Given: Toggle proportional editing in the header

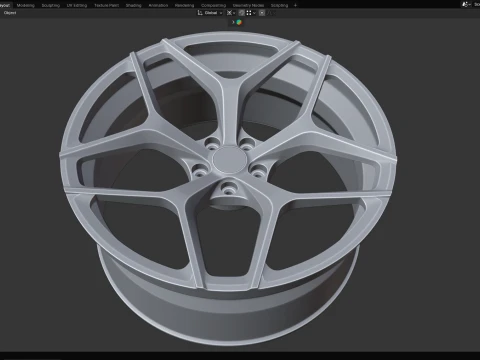Looking at the screenshot, I should [x=262, y=13].
